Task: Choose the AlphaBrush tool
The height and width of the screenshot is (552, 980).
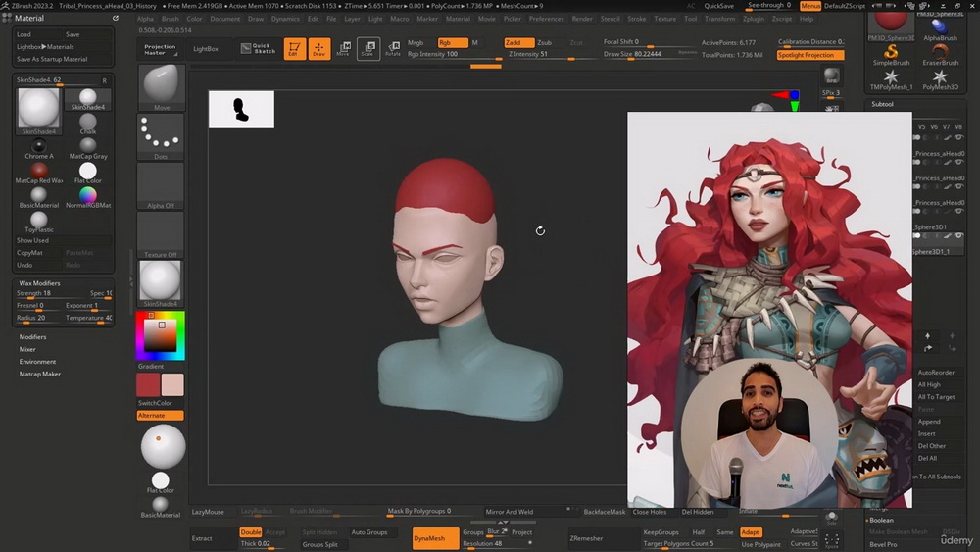Action: click(x=940, y=30)
